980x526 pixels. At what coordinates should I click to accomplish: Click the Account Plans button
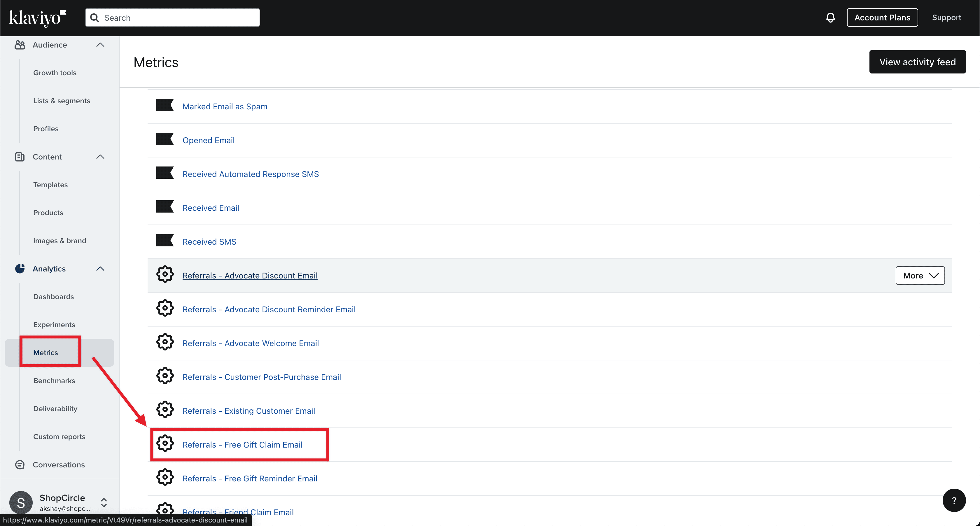[882, 17]
